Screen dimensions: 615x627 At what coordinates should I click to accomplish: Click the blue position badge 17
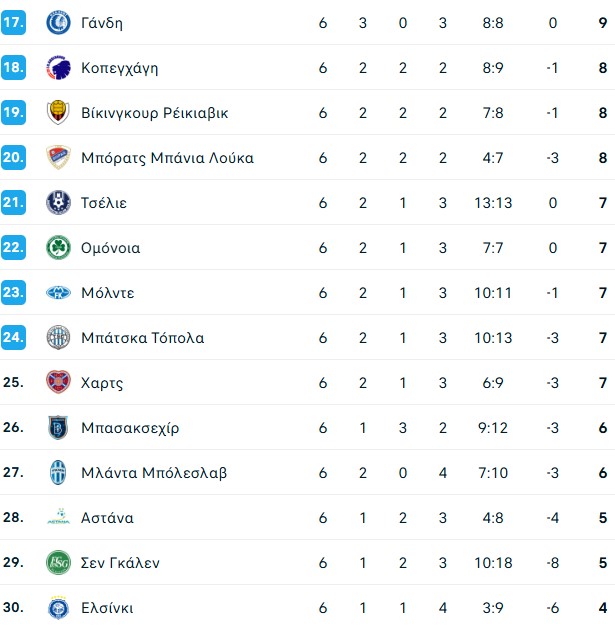13,22
